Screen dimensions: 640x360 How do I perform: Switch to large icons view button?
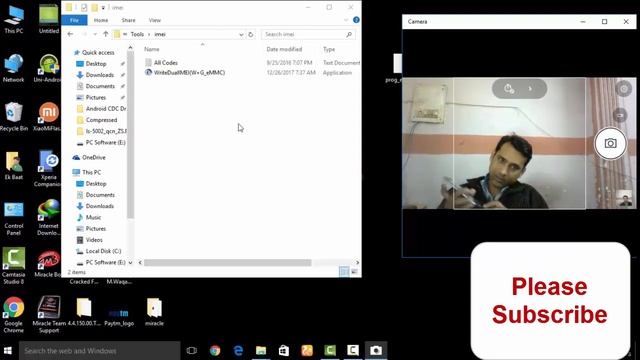(354, 271)
